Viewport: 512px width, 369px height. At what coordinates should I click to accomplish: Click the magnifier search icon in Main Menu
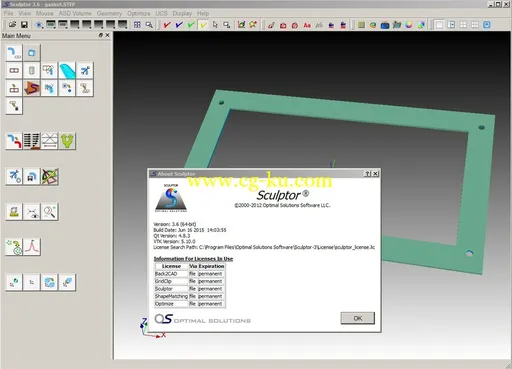click(49, 212)
